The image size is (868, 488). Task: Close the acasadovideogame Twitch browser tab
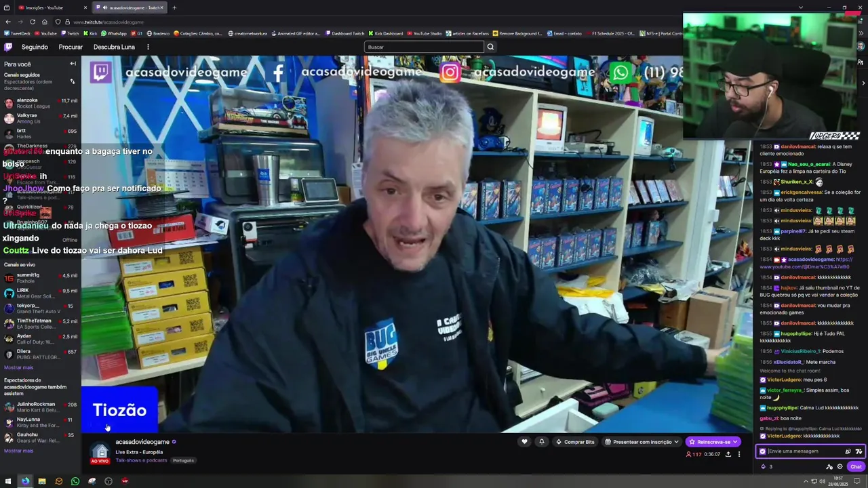click(161, 7)
